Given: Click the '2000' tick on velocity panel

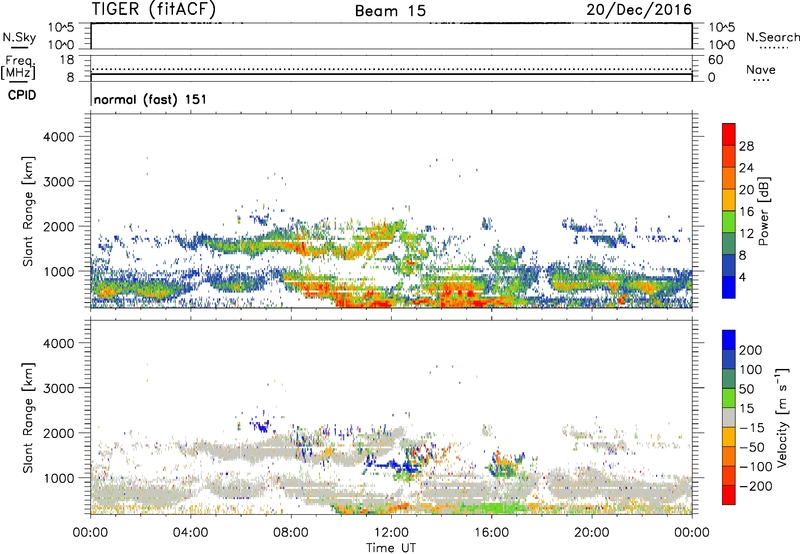Looking at the screenshot, I should [x=59, y=433].
